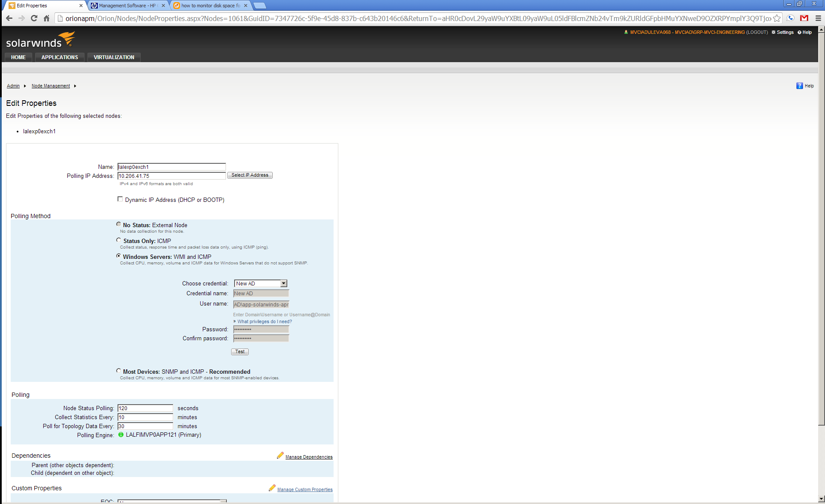The width and height of the screenshot is (825, 504).
Task: Select Status Only: ICMP polling method
Action: (119, 240)
